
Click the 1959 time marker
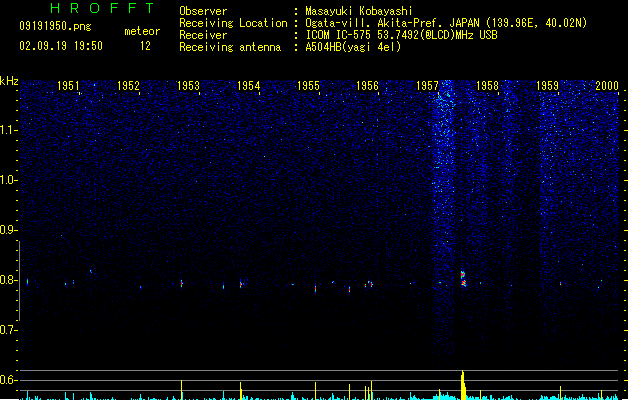tap(547, 86)
